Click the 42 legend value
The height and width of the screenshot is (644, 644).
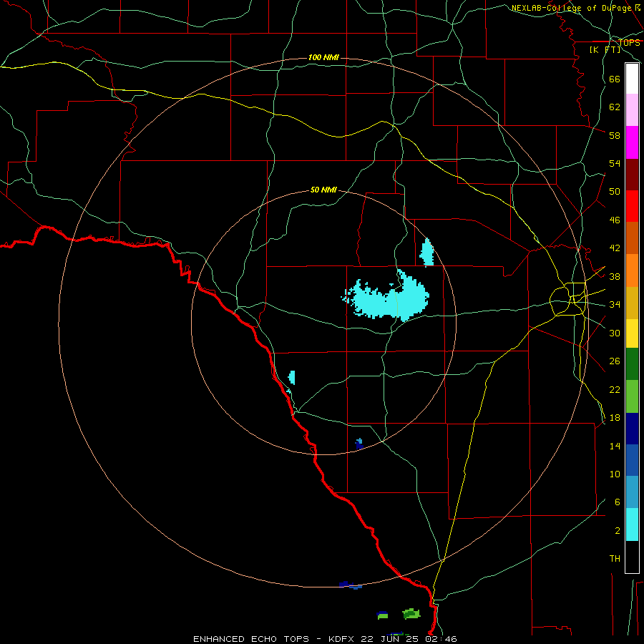coord(615,248)
